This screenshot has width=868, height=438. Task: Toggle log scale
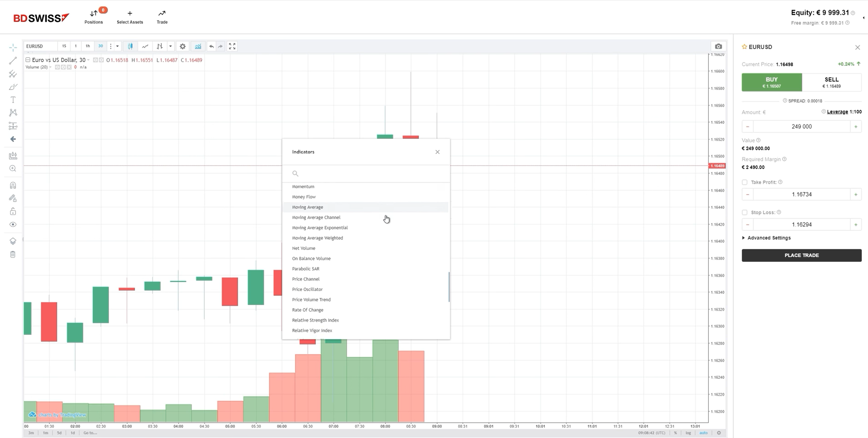point(688,433)
